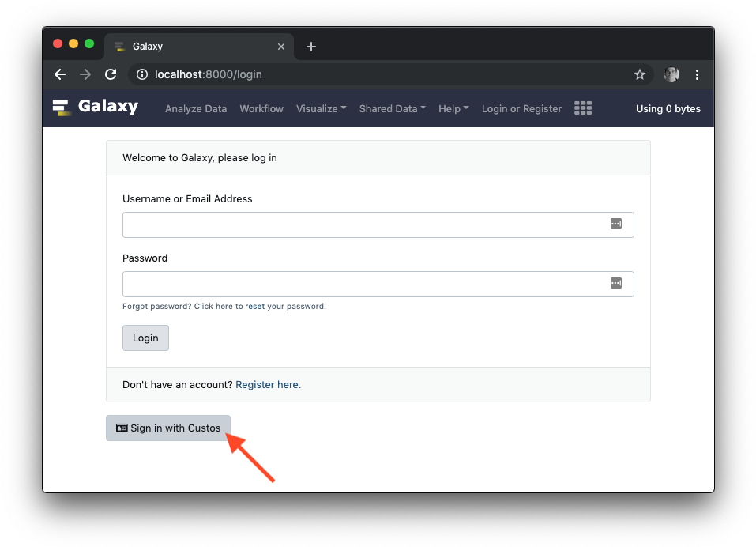Click the Login button
The height and width of the screenshot is (547, 756).
click(145, 338)
